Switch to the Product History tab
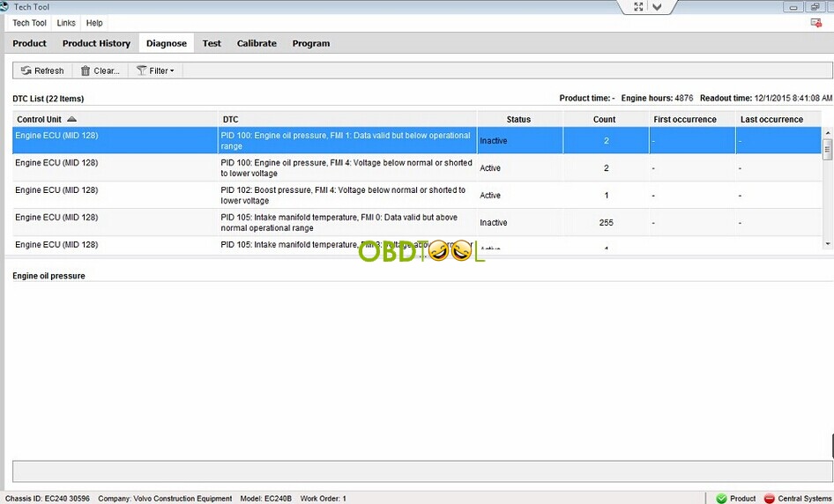Viewport: 834px width, 504px height. pos(96,43)
